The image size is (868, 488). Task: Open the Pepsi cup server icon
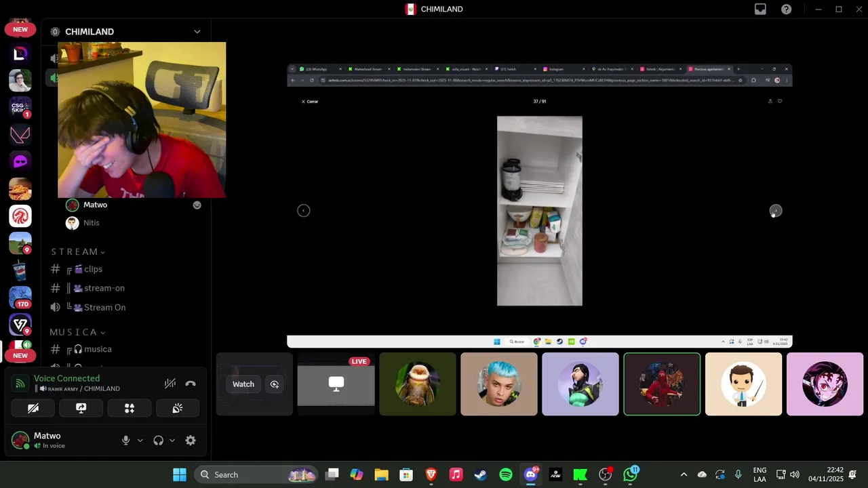20,270
